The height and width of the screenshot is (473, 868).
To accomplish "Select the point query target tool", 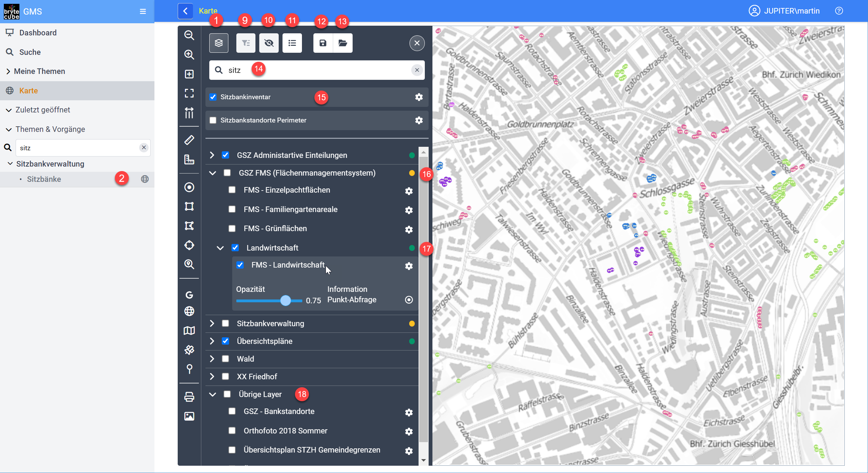I will (189, 187).
